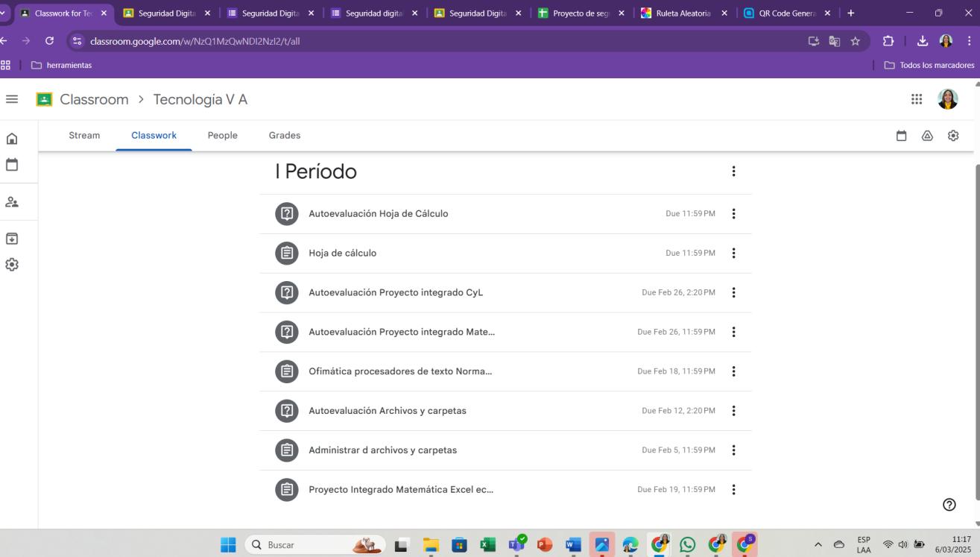Open the Chrome downloads icon
The width and height of the screenshot is (980, 557).
[923, 42]
